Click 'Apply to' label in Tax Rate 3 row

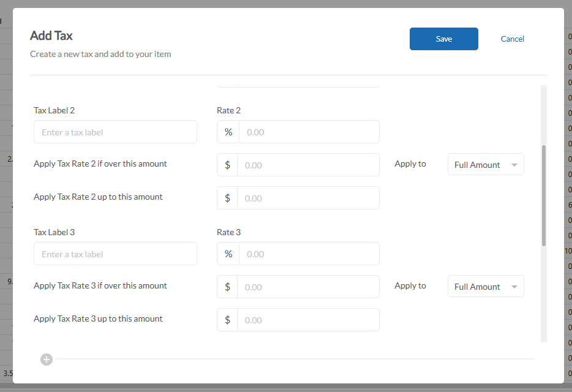tap(410, 286)
